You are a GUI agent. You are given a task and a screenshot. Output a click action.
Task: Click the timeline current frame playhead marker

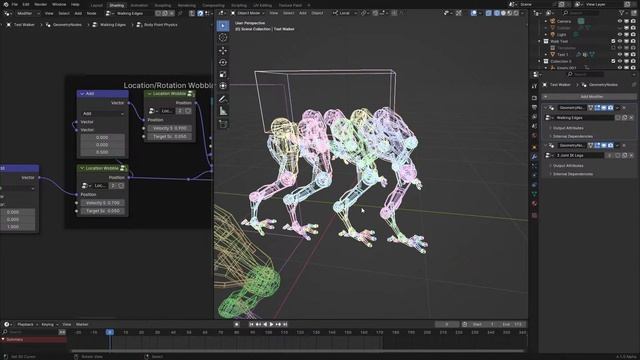click(110, 332)
